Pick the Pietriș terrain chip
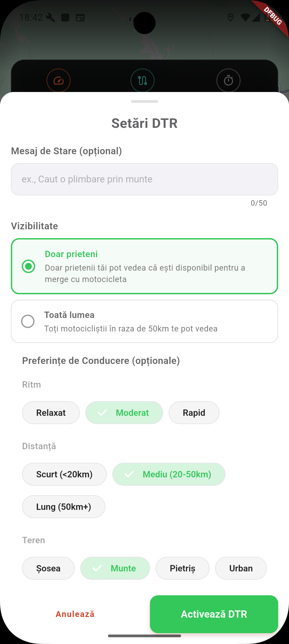Image resolution: width=289 pixels, height=644 pixels. [x=182, y=568]
